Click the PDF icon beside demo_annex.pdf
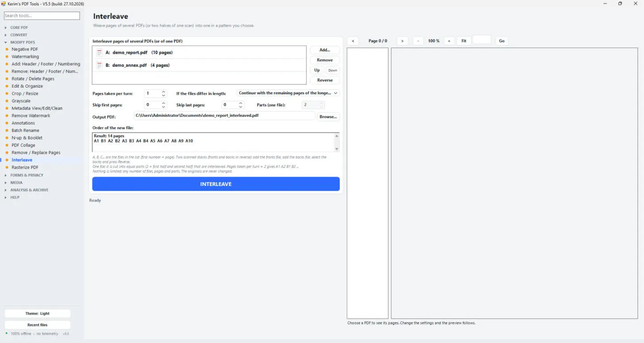The width and height of the screenshot is (644, 343). [100, 66]
